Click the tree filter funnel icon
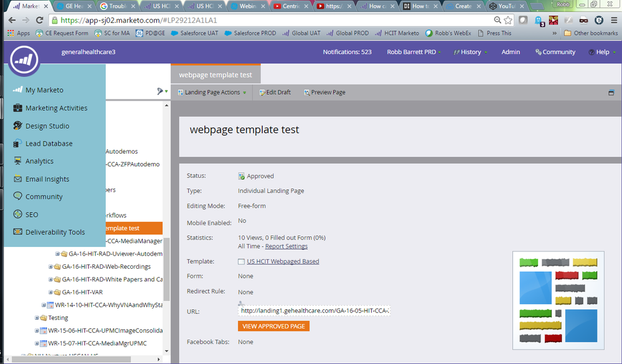This screenshot has height=364, width=622. (160, 91)
